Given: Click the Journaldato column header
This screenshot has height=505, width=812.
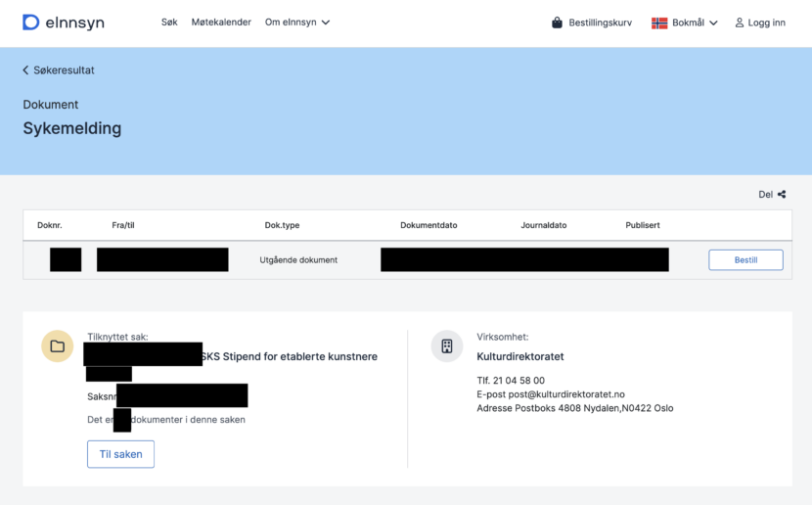Looking at the screenshot, I should 544,225.
